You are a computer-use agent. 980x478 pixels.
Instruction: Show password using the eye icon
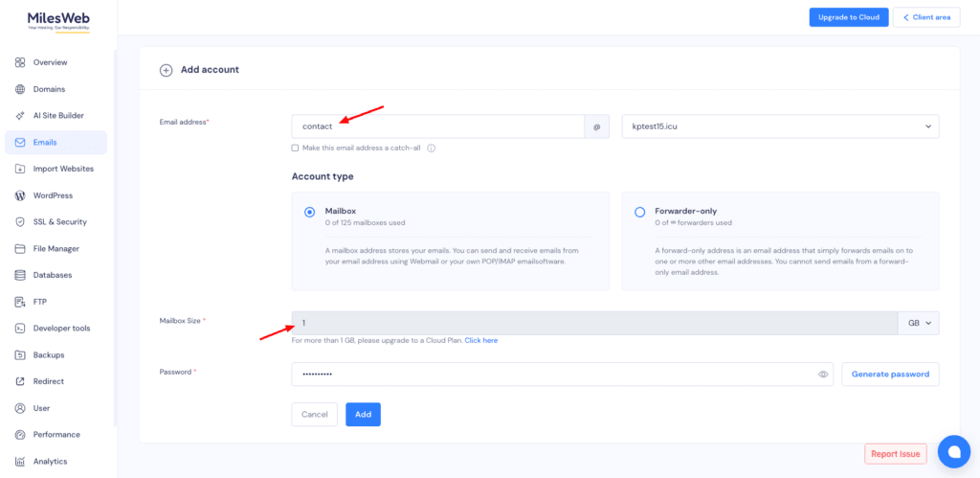tap(823, 375)
